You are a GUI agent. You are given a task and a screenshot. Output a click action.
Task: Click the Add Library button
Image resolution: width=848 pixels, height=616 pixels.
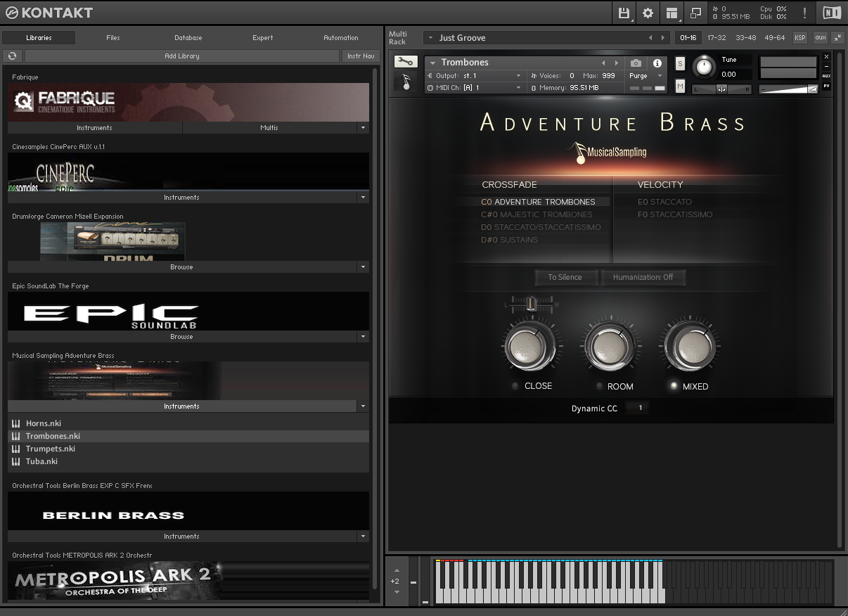coord(182,56)
